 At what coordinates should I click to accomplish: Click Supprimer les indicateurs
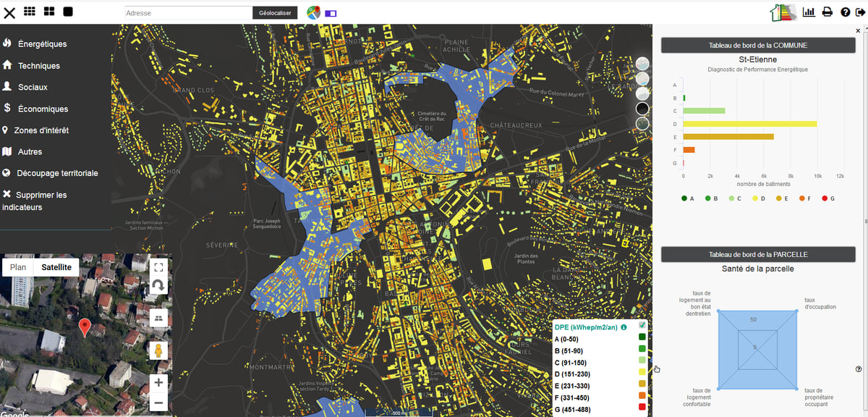[x=35, y=201]
